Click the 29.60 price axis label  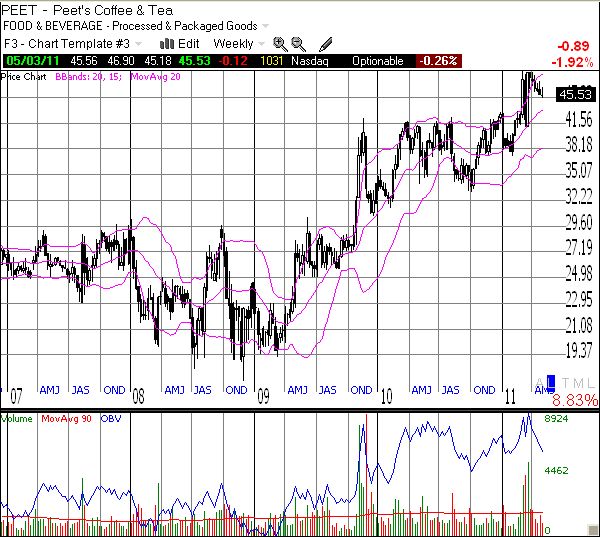click(x=579, y=222)
